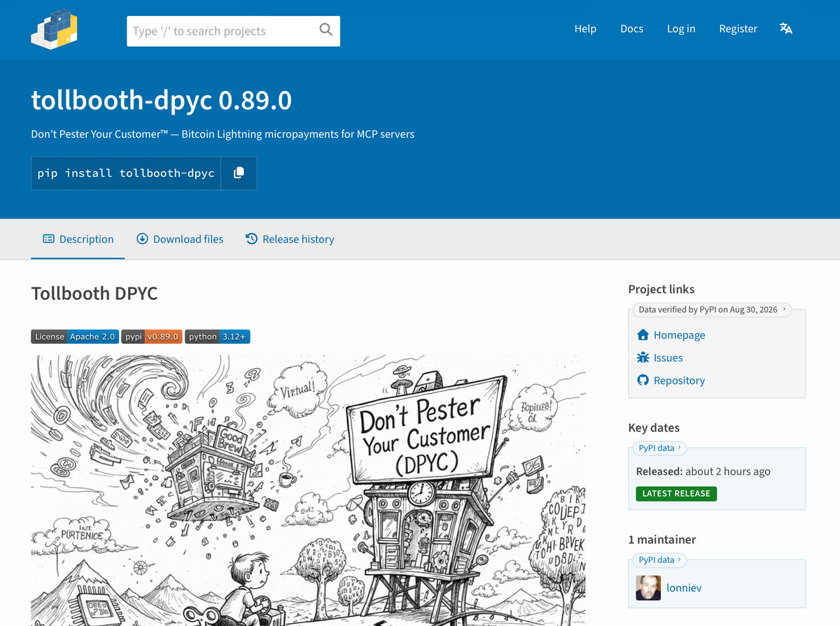Click the Tollbooth DPYC heading

(94, 293)
